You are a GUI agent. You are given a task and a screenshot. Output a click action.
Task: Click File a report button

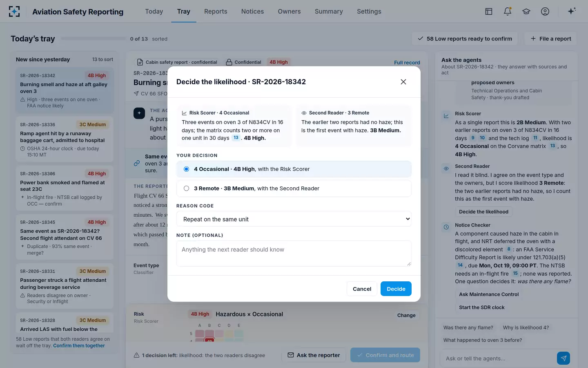point(551,39)
